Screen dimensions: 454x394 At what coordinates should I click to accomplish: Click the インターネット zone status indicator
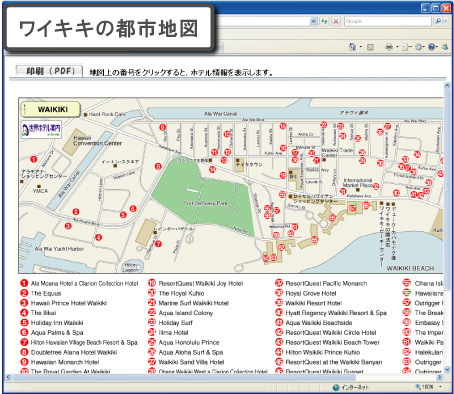(351, 387)
